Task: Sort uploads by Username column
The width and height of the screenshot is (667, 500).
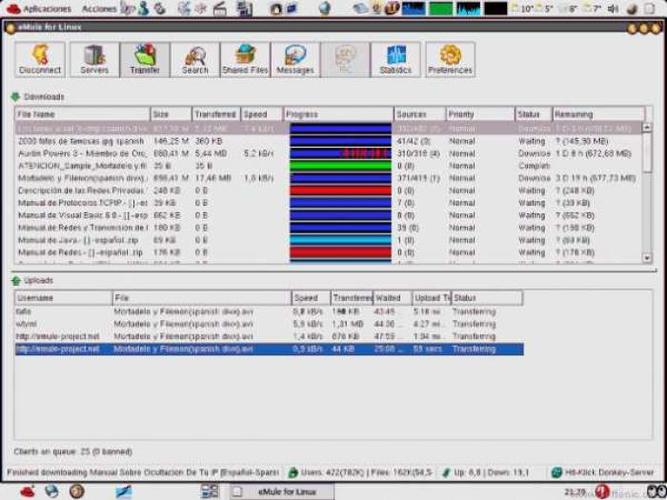Action: tap(62, 298)
